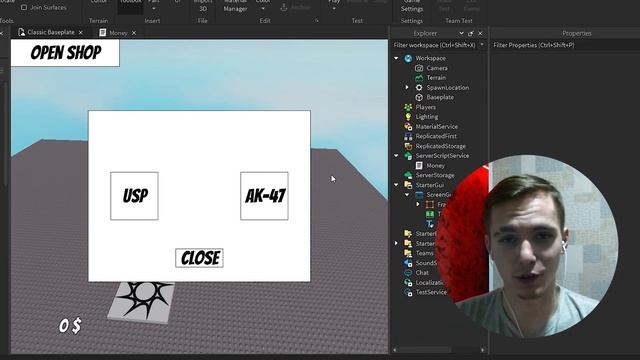Click the 0 $ money label
The width and height of the screenshot is (640, 360).
click(70, 326)
